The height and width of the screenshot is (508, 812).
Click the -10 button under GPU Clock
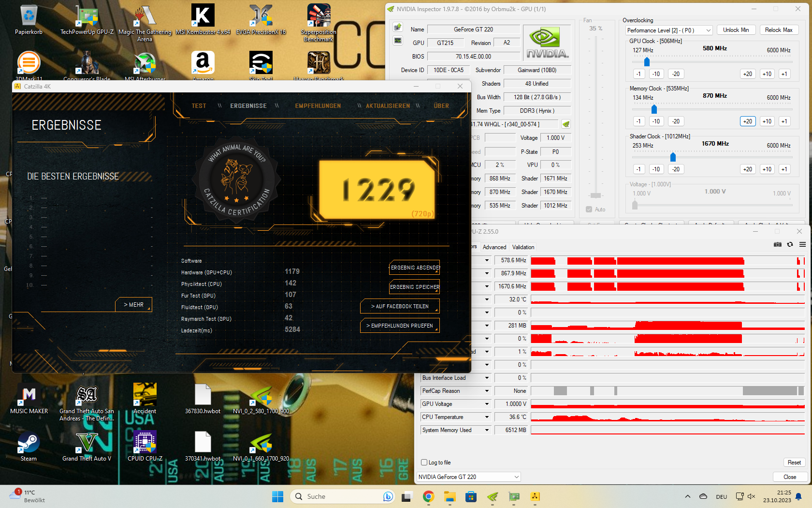pos(656,74)
